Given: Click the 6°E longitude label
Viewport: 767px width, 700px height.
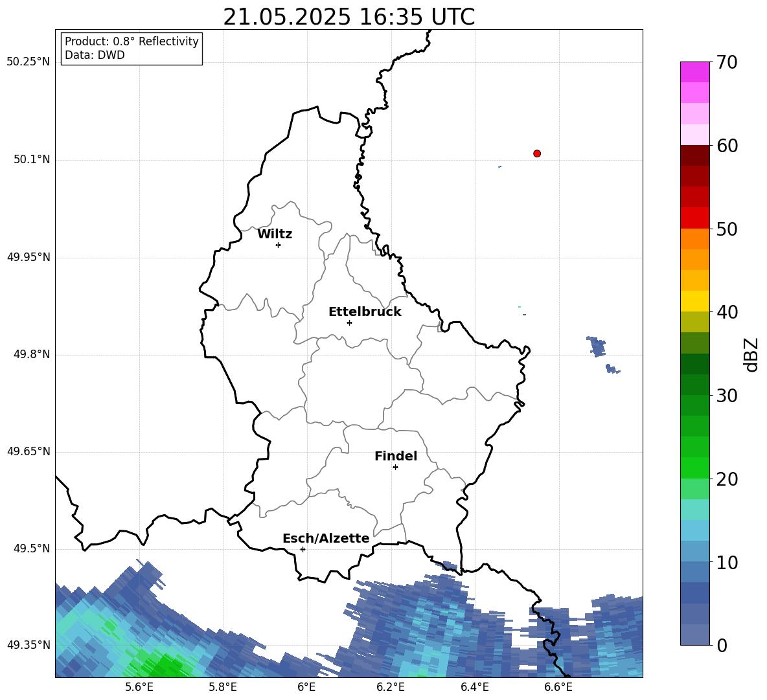Looking at the screenshot, I should pos(306,688).
